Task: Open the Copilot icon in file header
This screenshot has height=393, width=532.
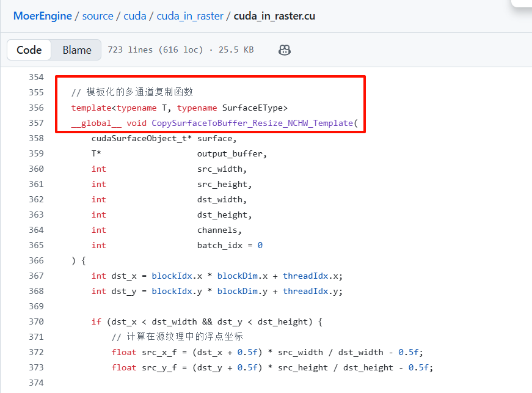Action: (284, 50)
